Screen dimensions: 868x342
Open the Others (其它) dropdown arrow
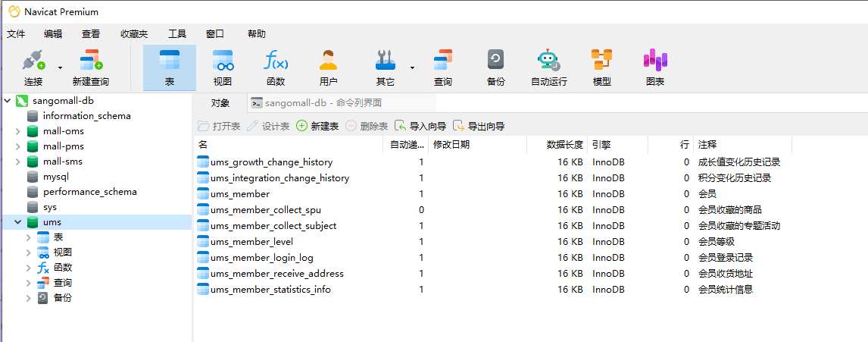point(412,68)
